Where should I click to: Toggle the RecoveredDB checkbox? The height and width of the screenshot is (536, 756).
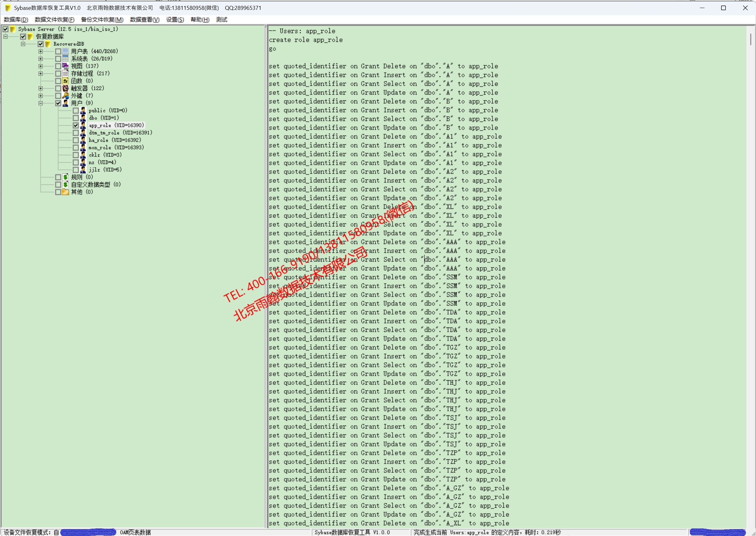[x=41, y=44]
